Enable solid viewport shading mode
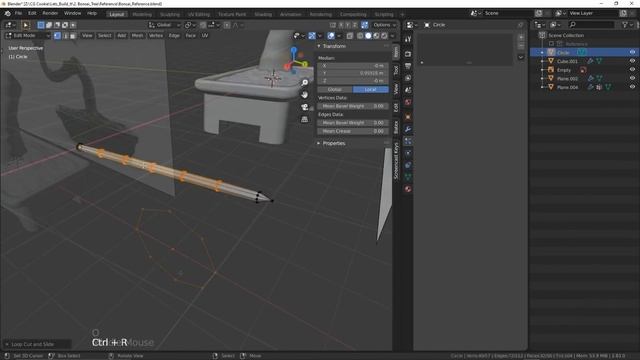The height and width of the screenshot is (360, 640). point(368,36)
